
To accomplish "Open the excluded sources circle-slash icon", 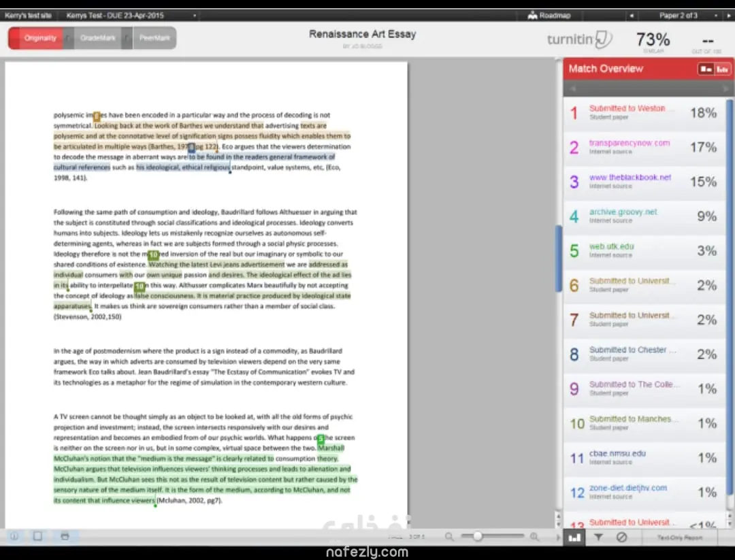I will pyautogui.click(x=621, y=537).
